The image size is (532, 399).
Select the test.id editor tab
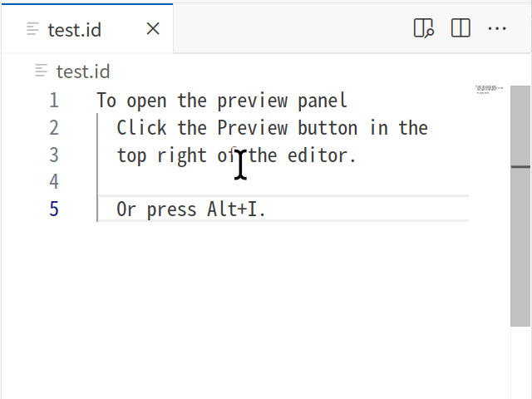(87, 29)
